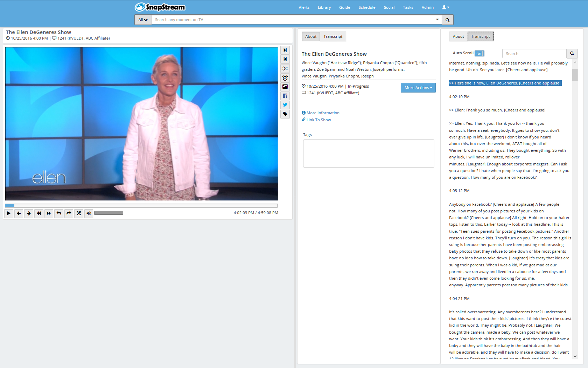Toggle fullscreen video mode

point(79,213)
